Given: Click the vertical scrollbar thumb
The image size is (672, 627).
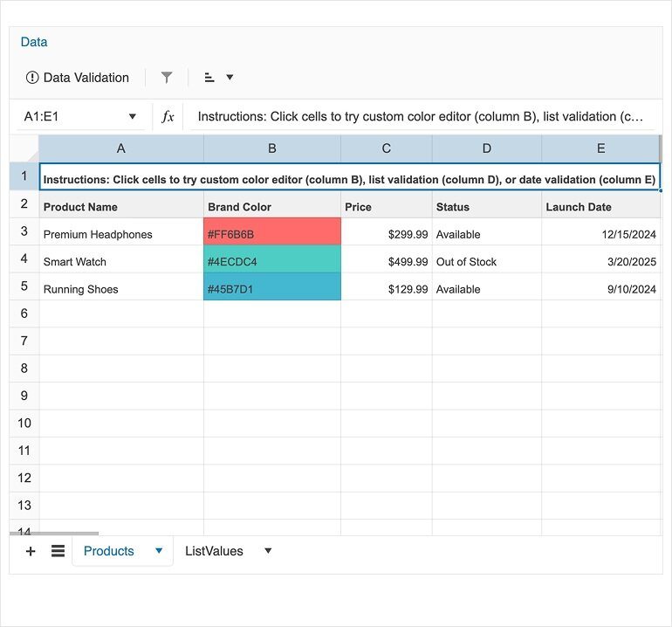Looking at the screenshot, I should (x=661, y=148).
